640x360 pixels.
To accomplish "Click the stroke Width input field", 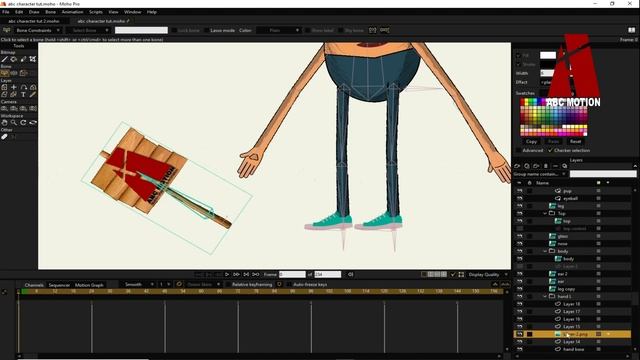I will pos(547,73).
